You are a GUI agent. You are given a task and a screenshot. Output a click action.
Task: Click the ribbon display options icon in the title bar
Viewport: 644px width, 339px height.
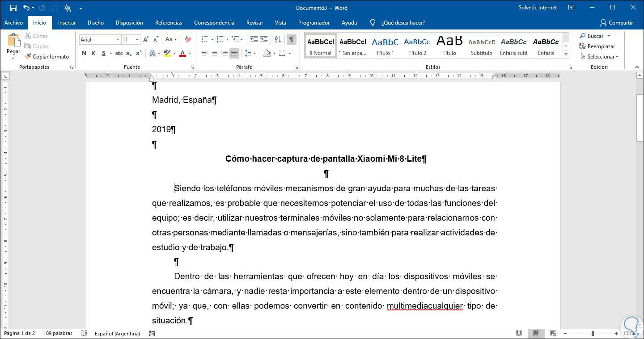tap(571, 8)
